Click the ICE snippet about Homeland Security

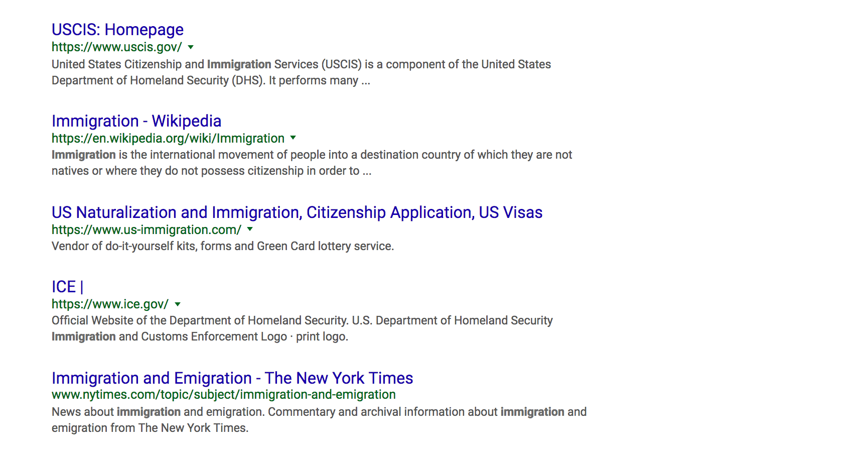tap(302, 328)
